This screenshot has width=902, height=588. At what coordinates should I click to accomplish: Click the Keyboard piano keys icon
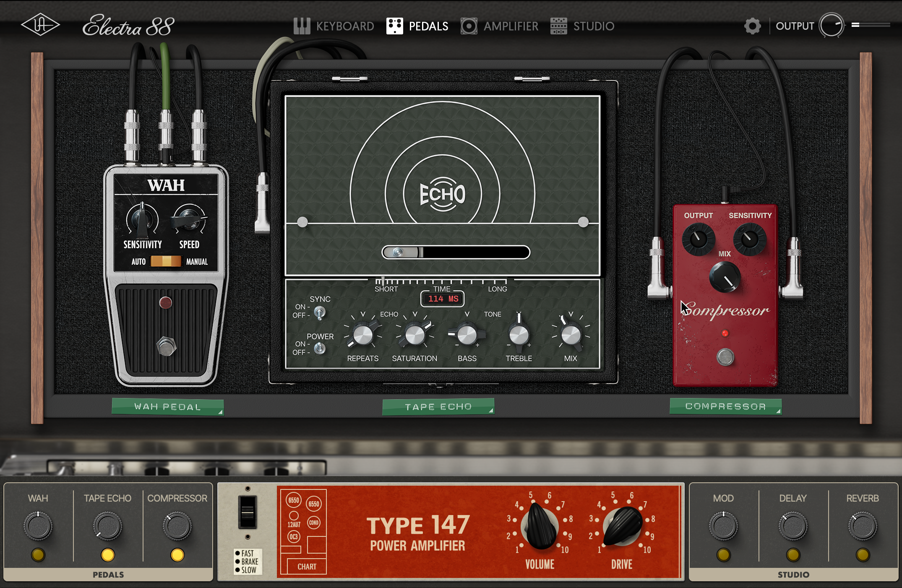point(302,26)
